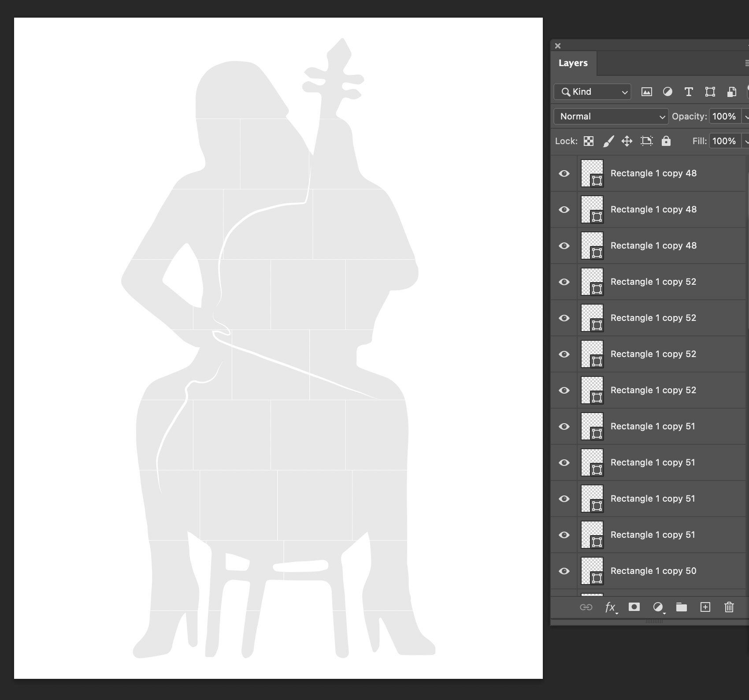Image resolution: width=749 pixels, height=700 pixels.
Task: Select the Rectangle 1 copy 50 layer name
Action: pos(653,571)
